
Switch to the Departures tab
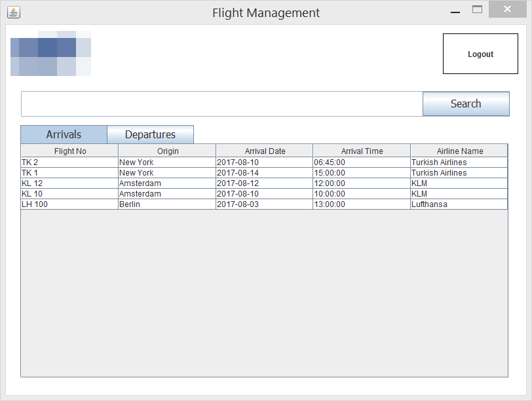point(150,134)
